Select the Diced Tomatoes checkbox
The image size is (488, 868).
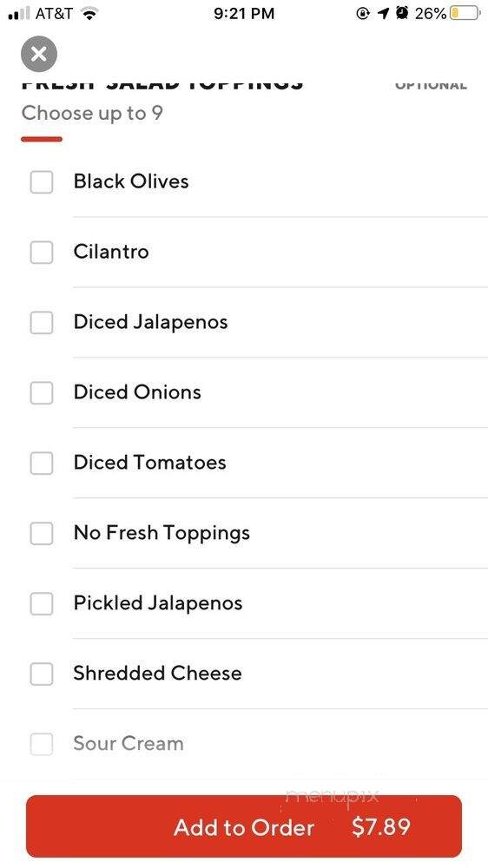pos(42,464)
